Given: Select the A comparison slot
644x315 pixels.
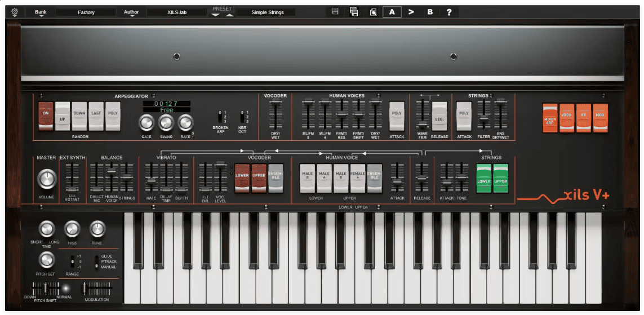Looking at the screenshot, I should click(x=392, y=12).
